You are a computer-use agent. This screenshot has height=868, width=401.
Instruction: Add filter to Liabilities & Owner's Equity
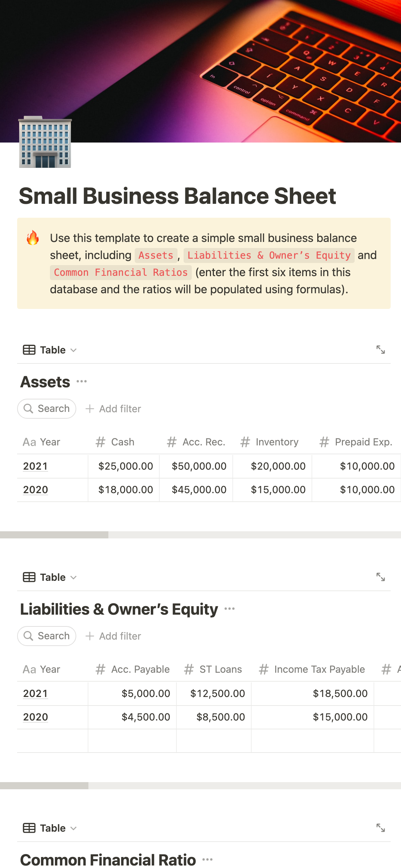click(x=113, y=636)
